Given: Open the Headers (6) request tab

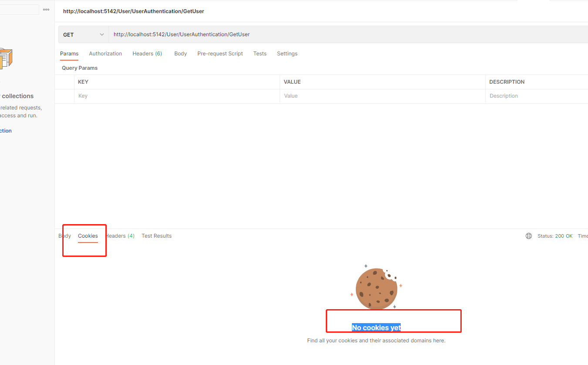Looking at the screenshot, I should (x=147, y=53).
